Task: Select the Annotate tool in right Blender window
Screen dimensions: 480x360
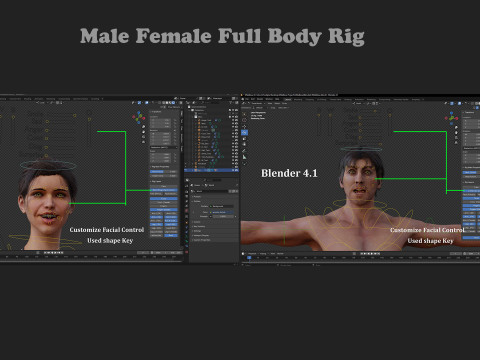Action: click(x=244, y=151)
